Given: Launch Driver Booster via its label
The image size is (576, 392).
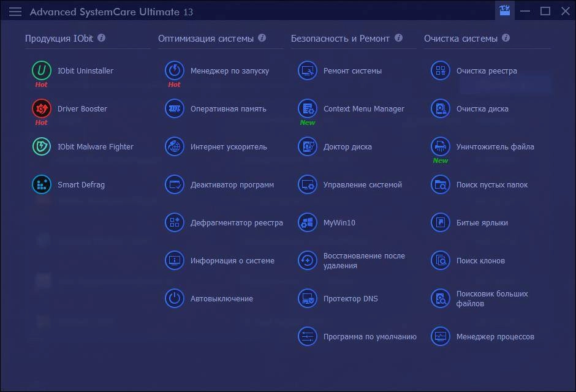Looking at the screenshot, I should click(x=82, y=108).
